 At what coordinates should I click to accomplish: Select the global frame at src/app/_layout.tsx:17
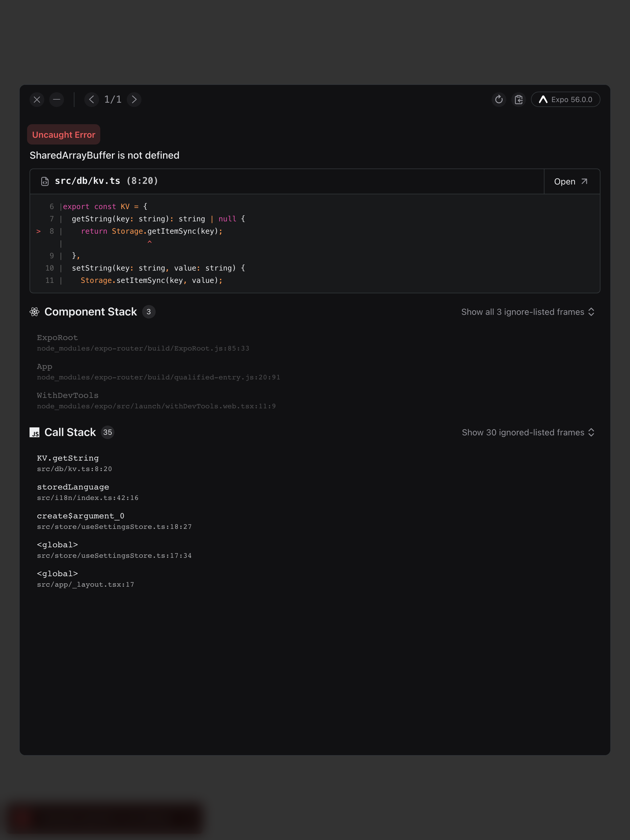86,578
